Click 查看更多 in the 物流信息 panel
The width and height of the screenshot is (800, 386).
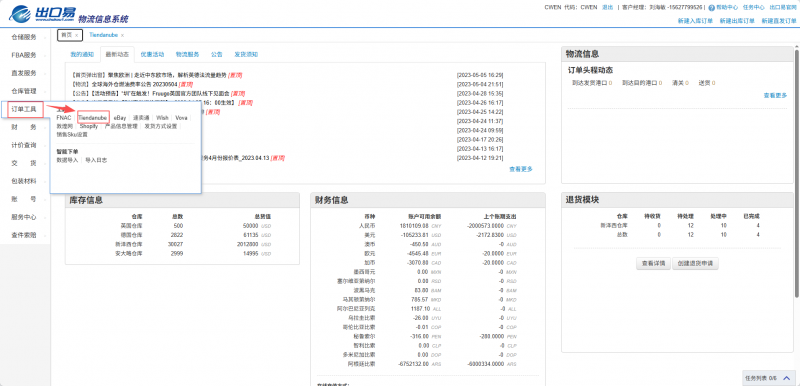(776, 95)
